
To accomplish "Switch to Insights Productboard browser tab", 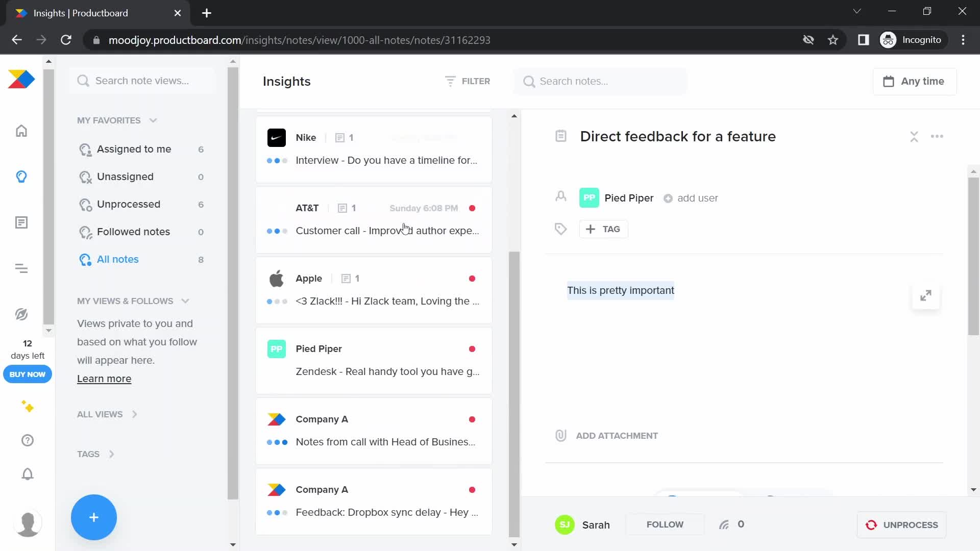I will click(x=98, y=13).
